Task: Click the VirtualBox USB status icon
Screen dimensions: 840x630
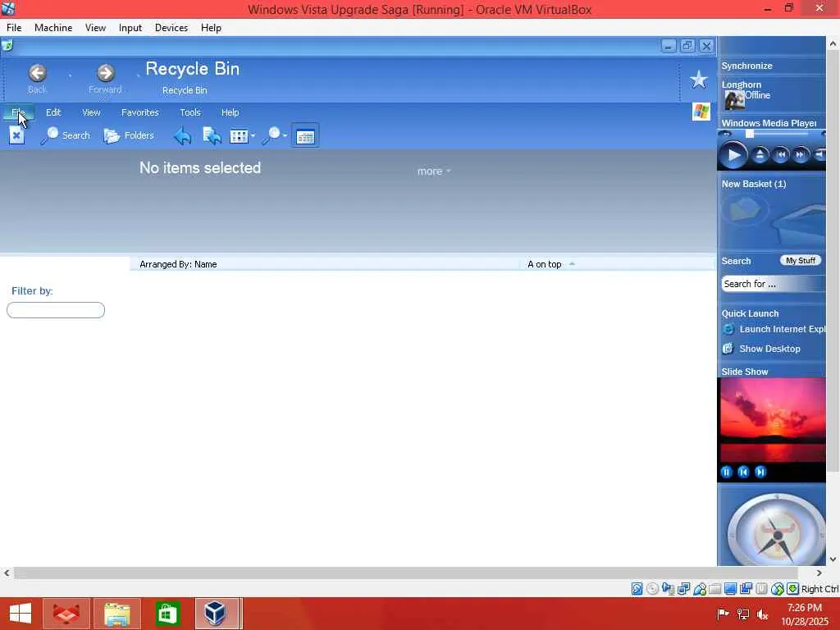Action: (700, 589)
